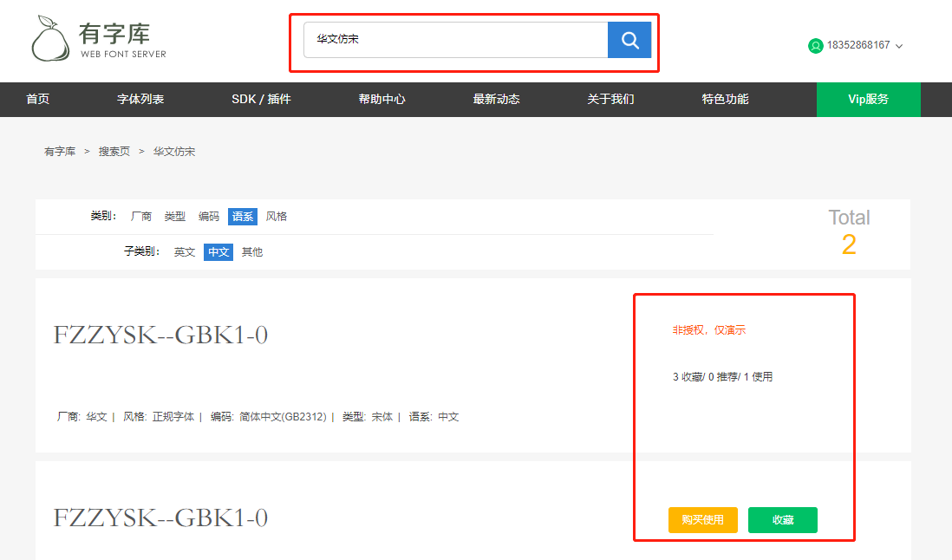Click the username 18352868167

coord(857,45)
